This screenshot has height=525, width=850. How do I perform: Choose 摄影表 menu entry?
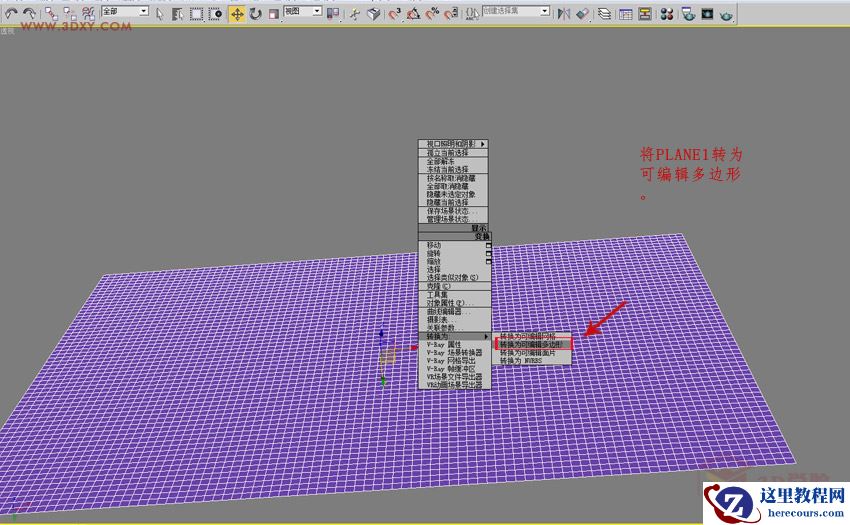(454, 320)
